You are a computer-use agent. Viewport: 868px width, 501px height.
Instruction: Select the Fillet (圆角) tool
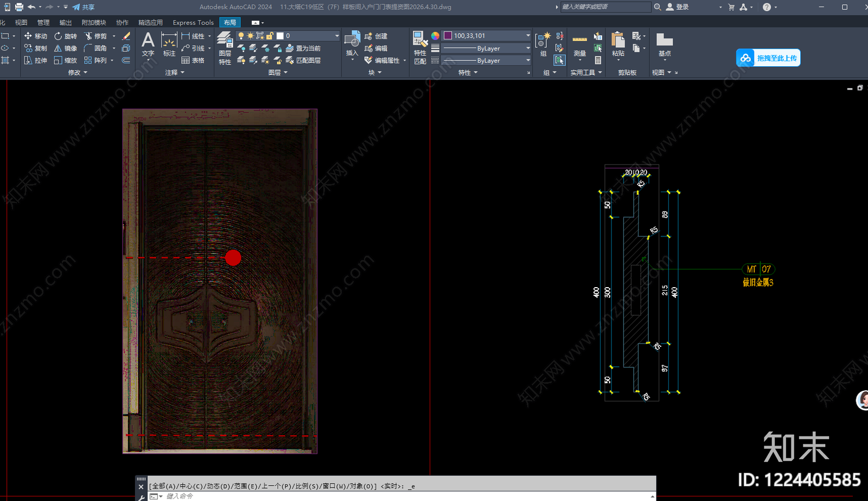tap(95, 48)
